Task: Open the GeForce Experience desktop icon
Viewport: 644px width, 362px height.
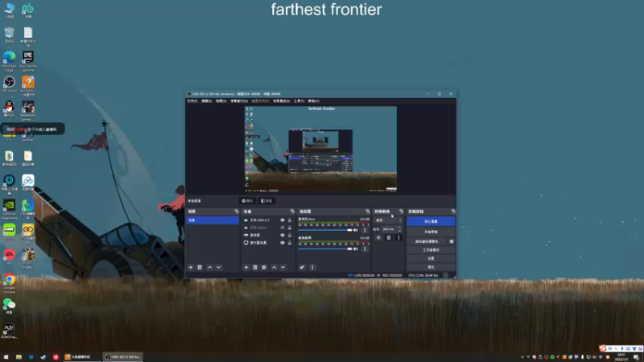Action: point(9,209)
